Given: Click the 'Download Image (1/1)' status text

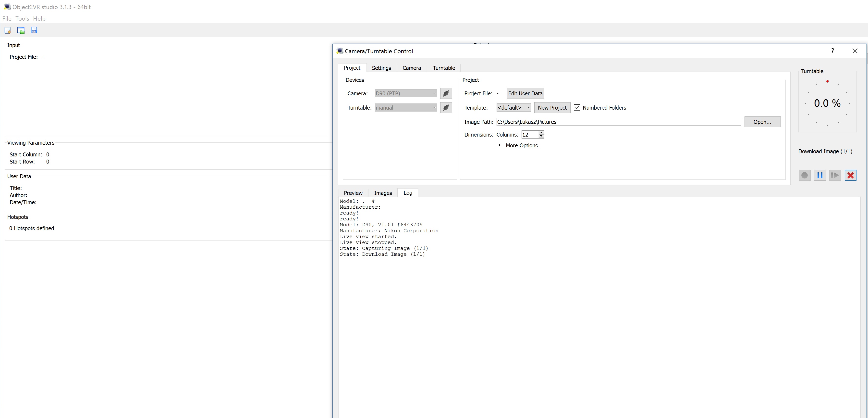Looking at the screenshot, I should [825, 151].
